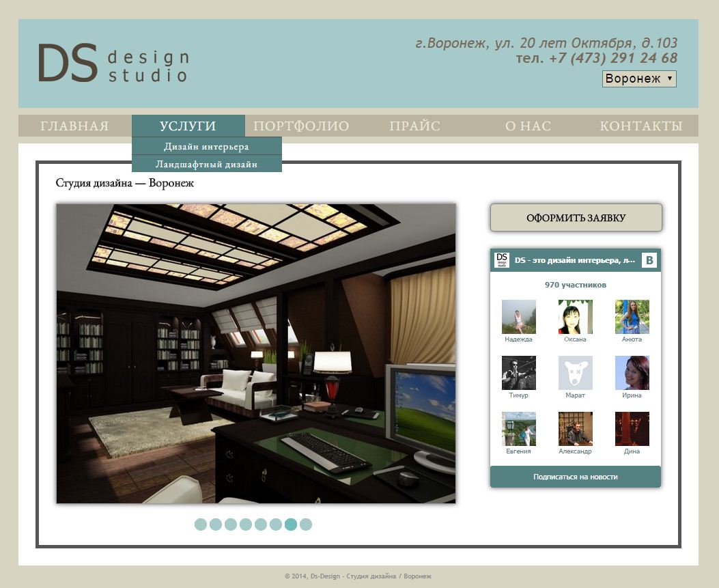Open Марат's default dog avatar
Image resolution: width=719 pixels, height=588 pixels.
pos(575,372)
